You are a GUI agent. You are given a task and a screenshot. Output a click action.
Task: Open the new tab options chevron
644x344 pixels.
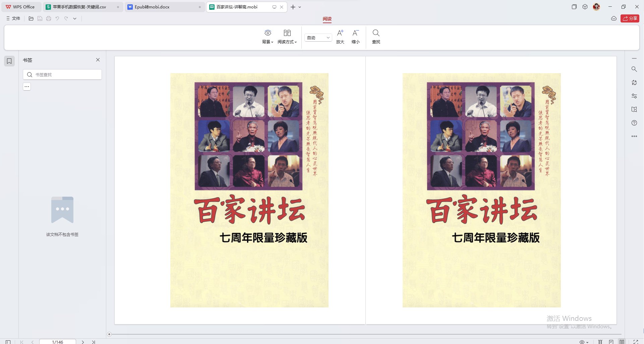tap(300, 7)
